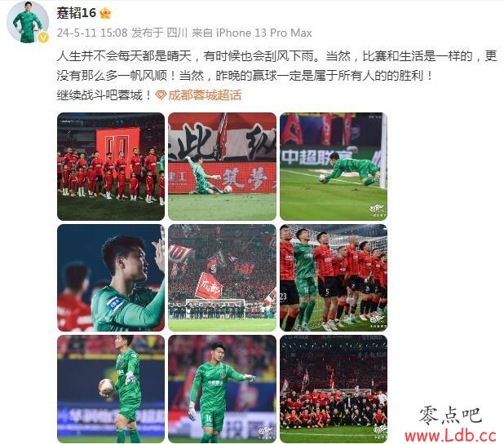Open the goalkeeper holding ball photo
504x444 pixels.
tap(111, 389)
